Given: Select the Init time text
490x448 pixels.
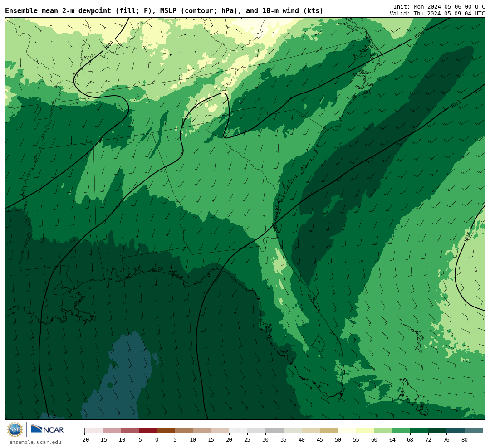Looking at the screenshot, I should 439,6.
